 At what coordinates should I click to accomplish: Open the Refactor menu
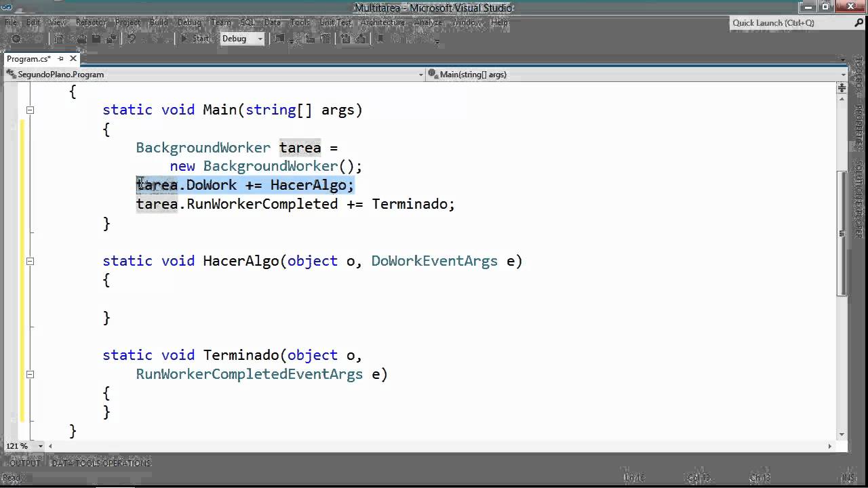click(x=91, y=22)
